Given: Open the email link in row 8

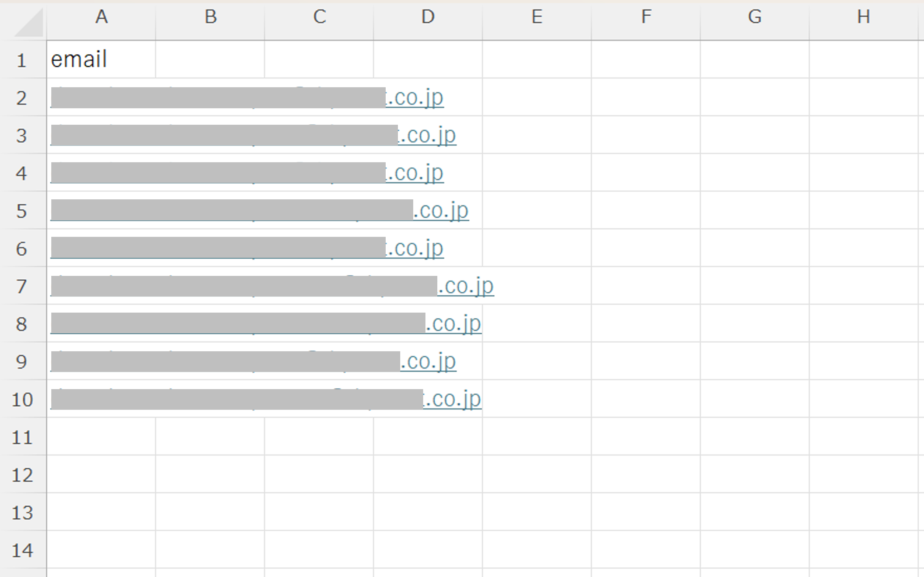Looking at the screenshot, I should click(x=266, y=324).
